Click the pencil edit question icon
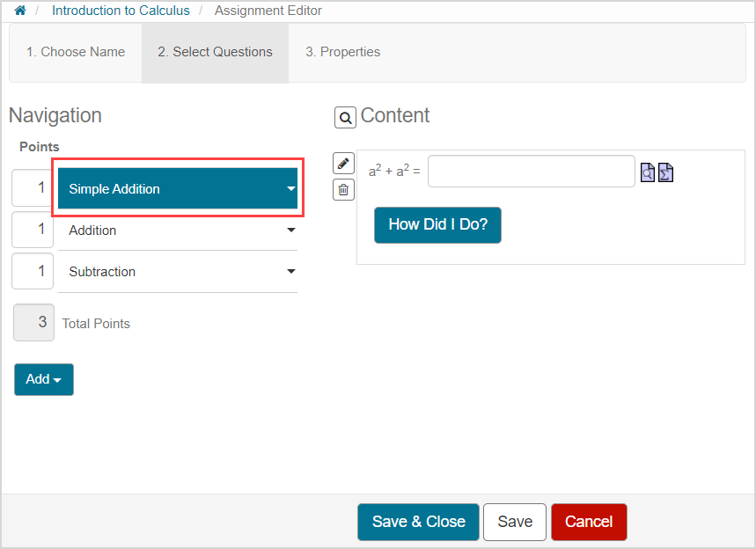The height and width of the screenshot is (549, 756). pos(343,163)
